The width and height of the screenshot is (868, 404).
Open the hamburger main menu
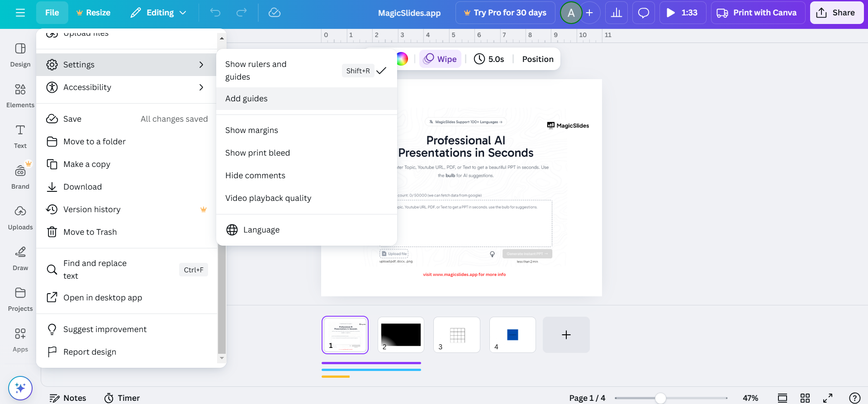click(20, 13)
